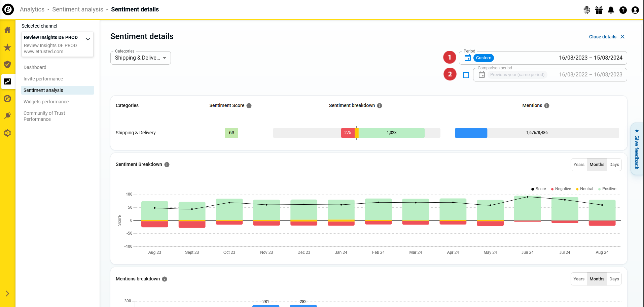Switch Sentiment Breakdown chart to Months

tap(597, 165)
